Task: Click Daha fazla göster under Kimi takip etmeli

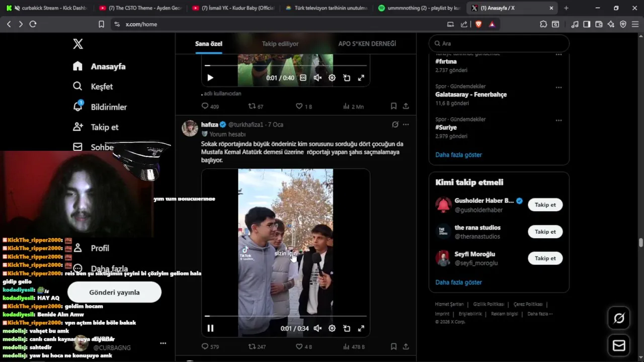Action: pyautogui.click(x=458, y=283)
